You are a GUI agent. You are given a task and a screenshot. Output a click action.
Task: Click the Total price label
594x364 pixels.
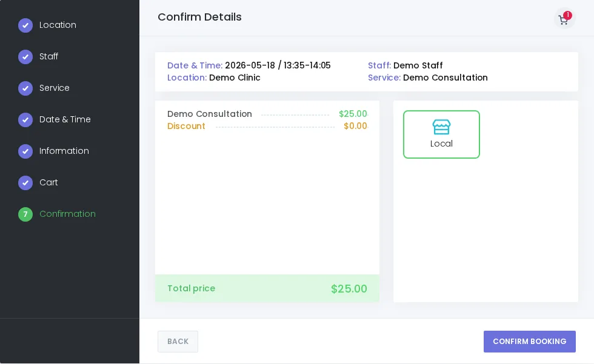click(x=192, y=288)
